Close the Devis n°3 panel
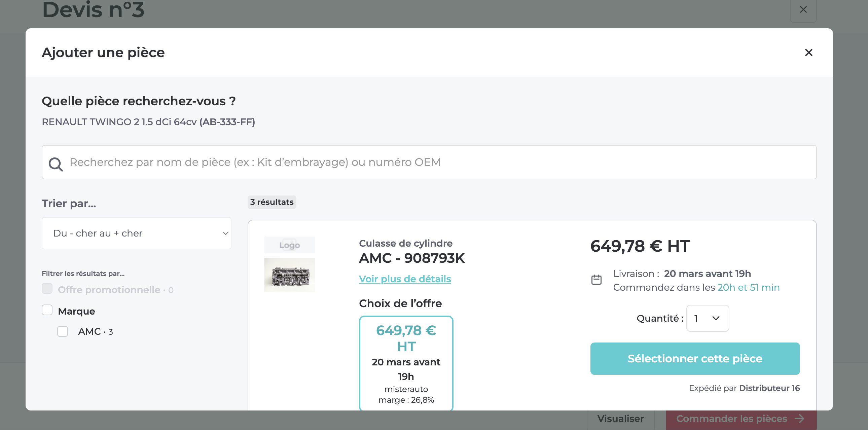Viewport: 868px width, 430px height. click(803, 9)
